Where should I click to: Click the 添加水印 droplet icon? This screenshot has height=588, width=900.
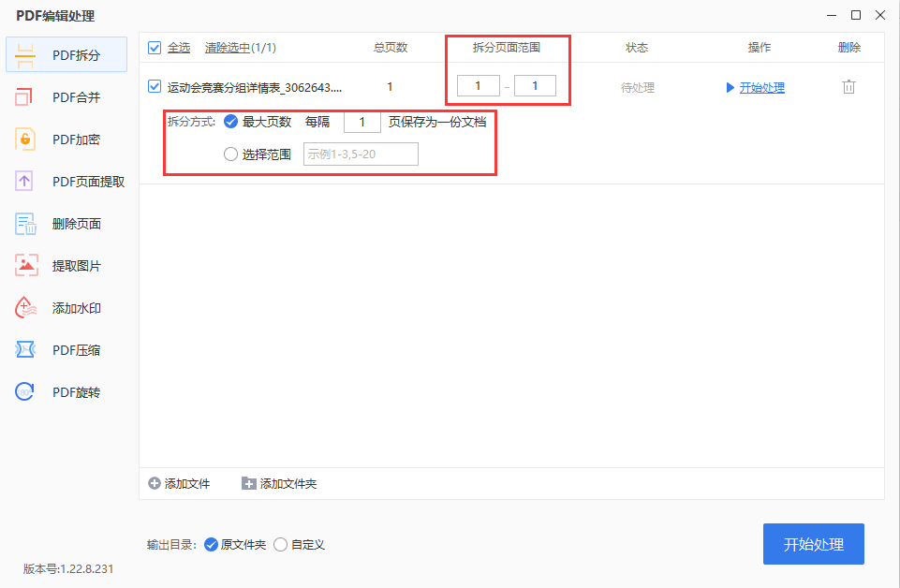(25, 308)
